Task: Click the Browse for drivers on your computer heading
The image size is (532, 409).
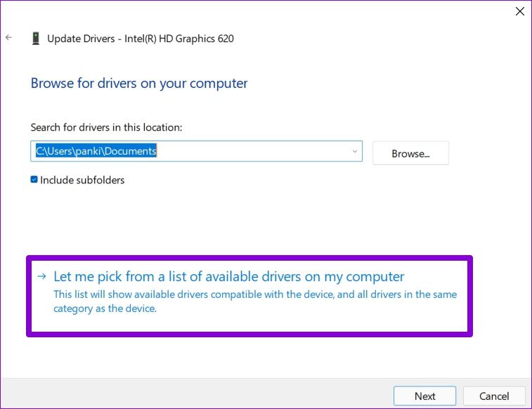Action: pyautogui.click(x=139, y=83)
